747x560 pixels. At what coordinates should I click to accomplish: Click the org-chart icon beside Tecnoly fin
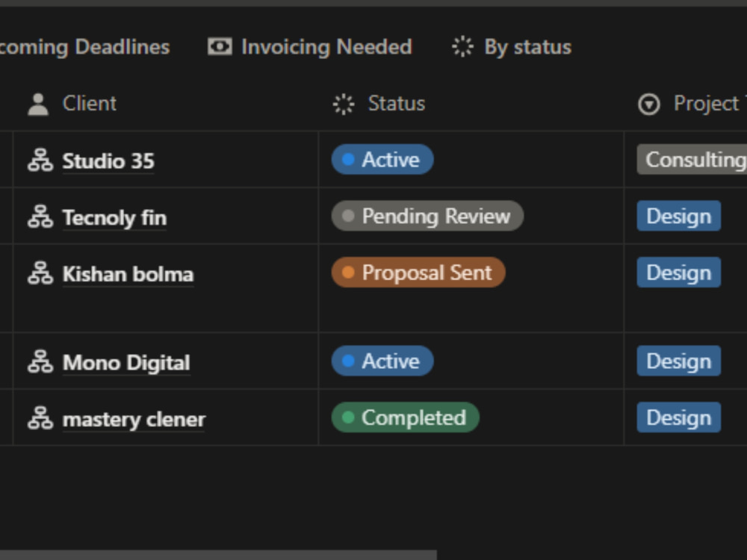click(40, 217)
